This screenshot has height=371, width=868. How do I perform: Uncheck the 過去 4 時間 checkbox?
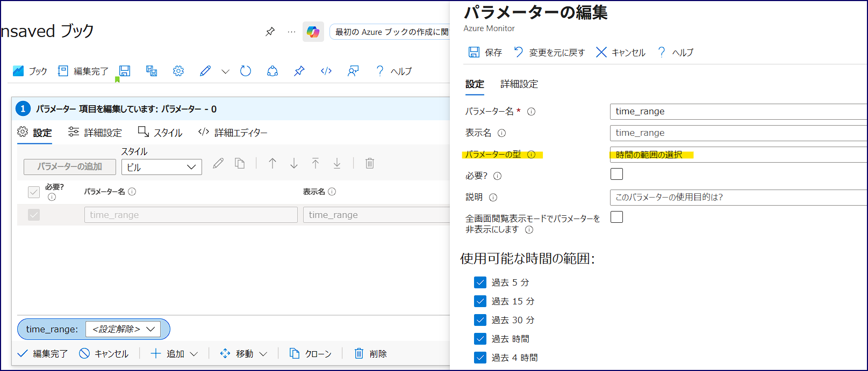pos(480,358)
